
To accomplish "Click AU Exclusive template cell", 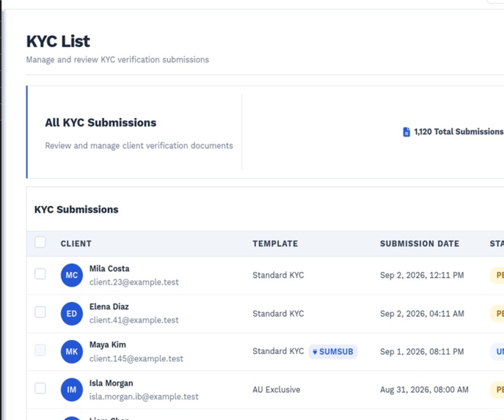I will tap(277, 389).
